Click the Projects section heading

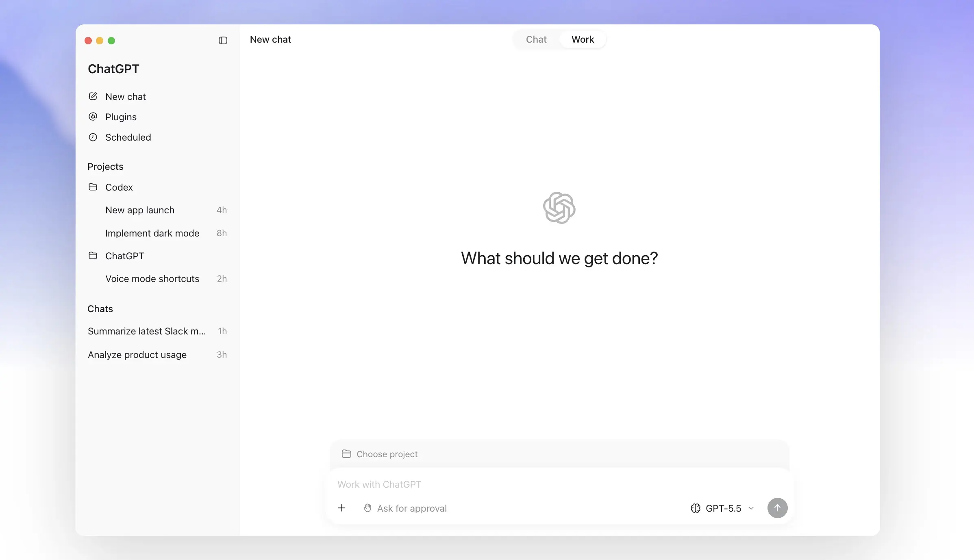click(105, 166)
